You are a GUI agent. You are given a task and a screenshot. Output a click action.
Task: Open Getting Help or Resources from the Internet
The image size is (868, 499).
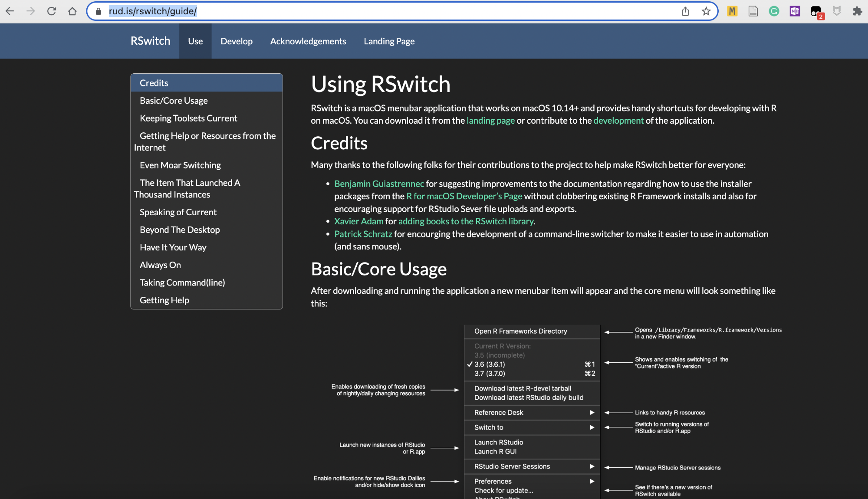[207, 141]
